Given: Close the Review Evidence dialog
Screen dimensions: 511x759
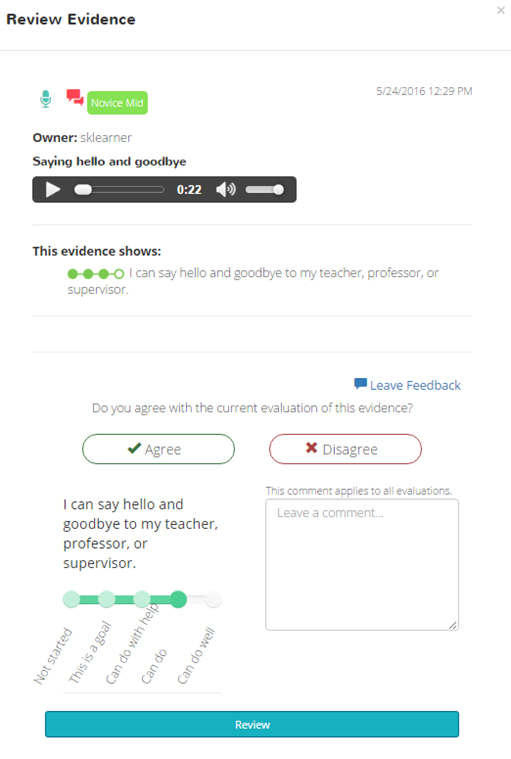Looking at the screenshot, I should point(500,10).
